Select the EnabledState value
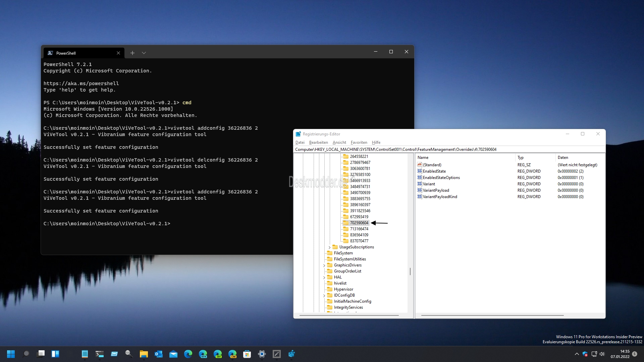This screenshot has width=644, height=362. coord(431,171)
